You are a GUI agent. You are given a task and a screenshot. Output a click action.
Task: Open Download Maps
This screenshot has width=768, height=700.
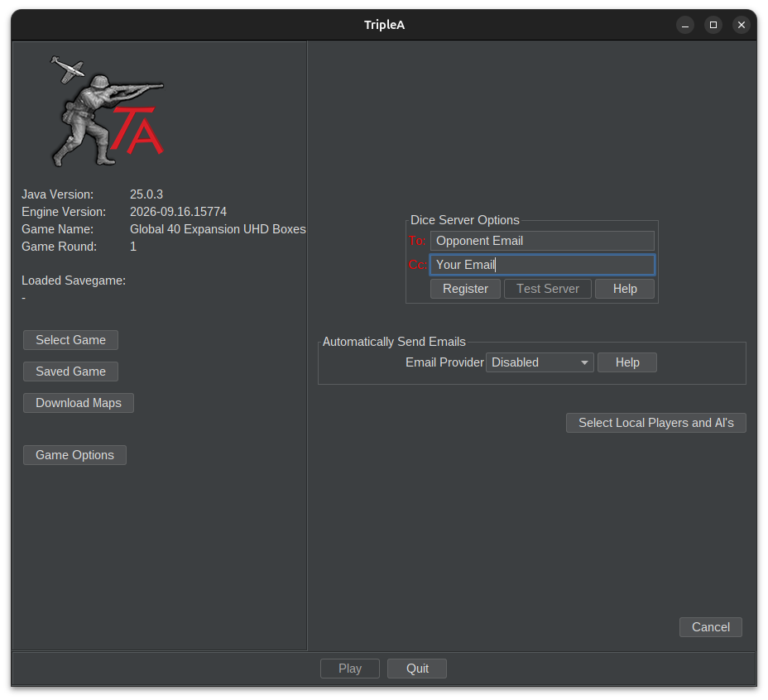[x=79, y=403]
